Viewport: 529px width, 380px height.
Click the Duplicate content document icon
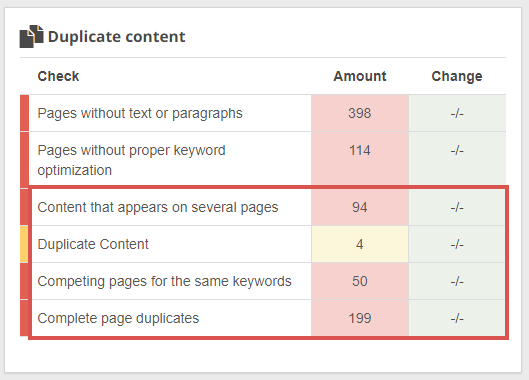pyautogui.click(x=31, y=36)
